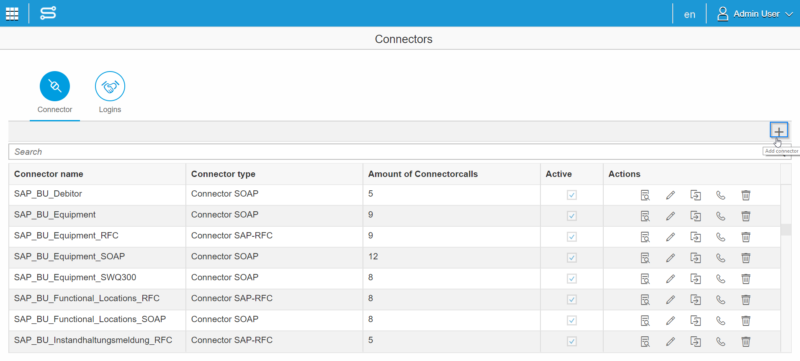This screenshot has height=361, width=800.
Task: Delete the SAP_BU_Functional_Locations_RFC connector
Action: coord(745,300)
